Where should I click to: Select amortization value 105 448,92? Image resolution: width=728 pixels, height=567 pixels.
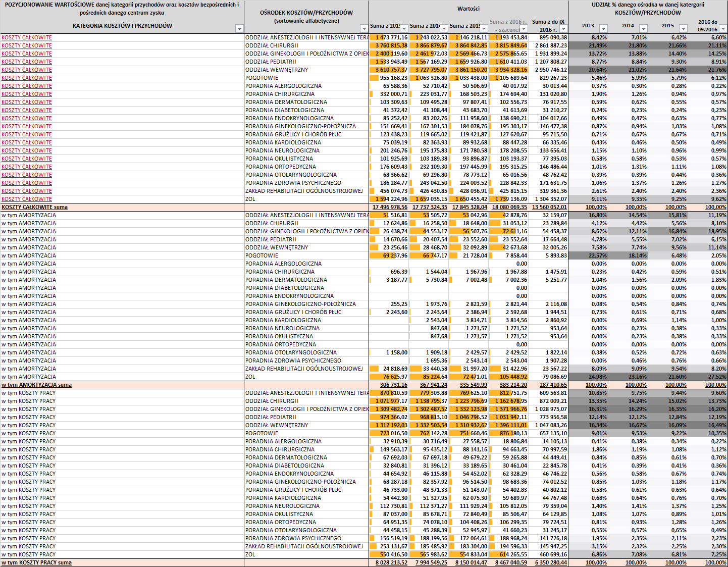(508, 377)
